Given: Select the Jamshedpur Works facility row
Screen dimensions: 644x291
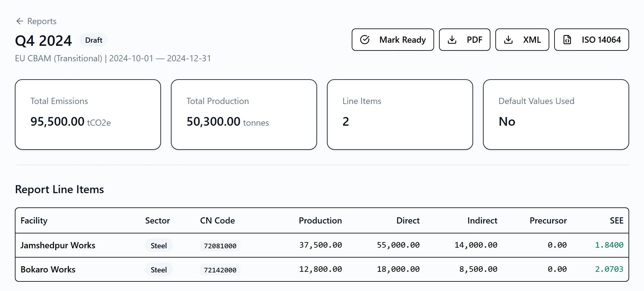Looking at the screenshot, I should click(322, 245).
